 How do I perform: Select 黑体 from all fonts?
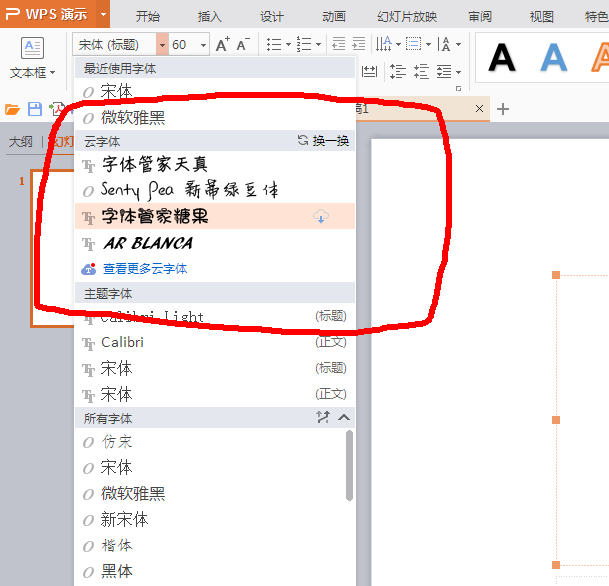point(210,571)
